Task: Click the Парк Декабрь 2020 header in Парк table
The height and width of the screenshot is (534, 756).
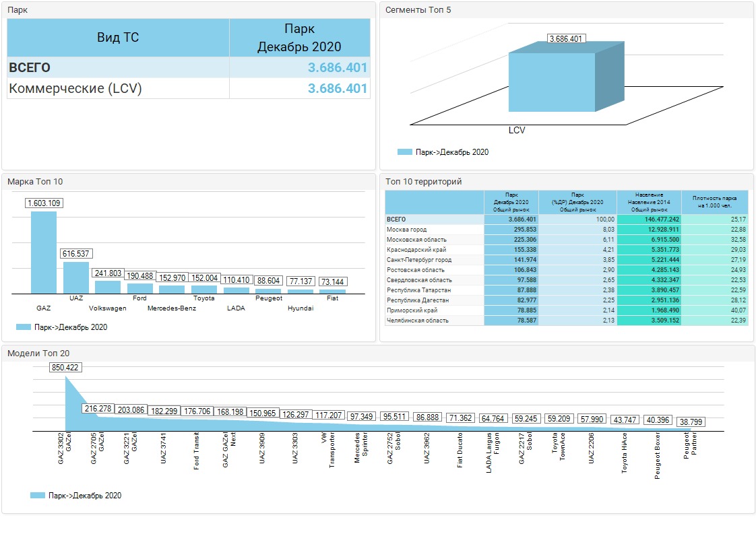Action: pos(299,38)
